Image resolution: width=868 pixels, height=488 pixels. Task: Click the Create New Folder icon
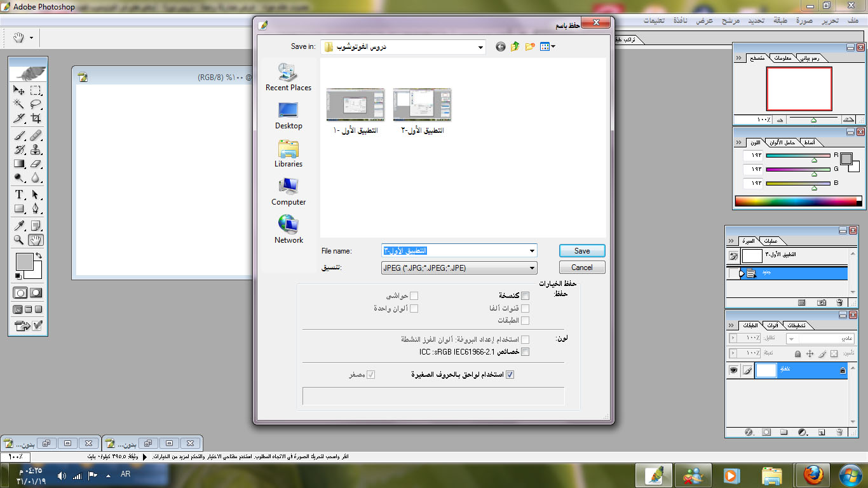tap(529, 46)
